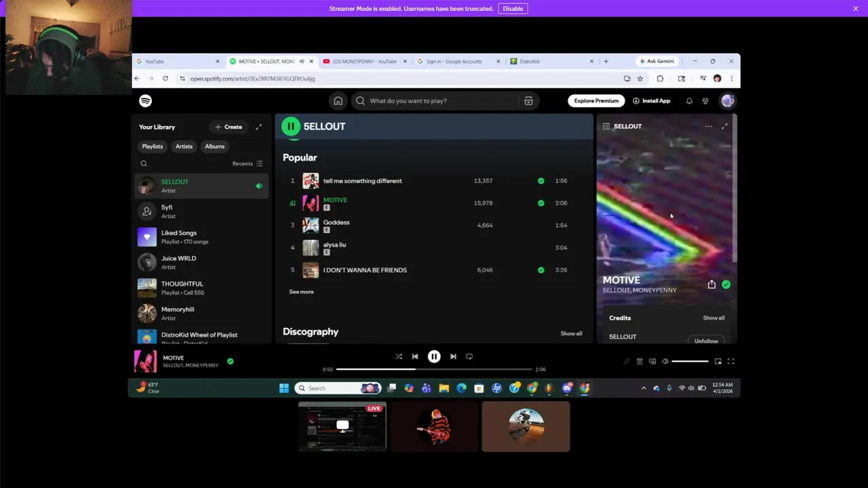Disable Streamer Mode in the top banner
Image resolution: width=868 pixels, height=488 pixels.
pyautogui.click(x=513, y=9)
